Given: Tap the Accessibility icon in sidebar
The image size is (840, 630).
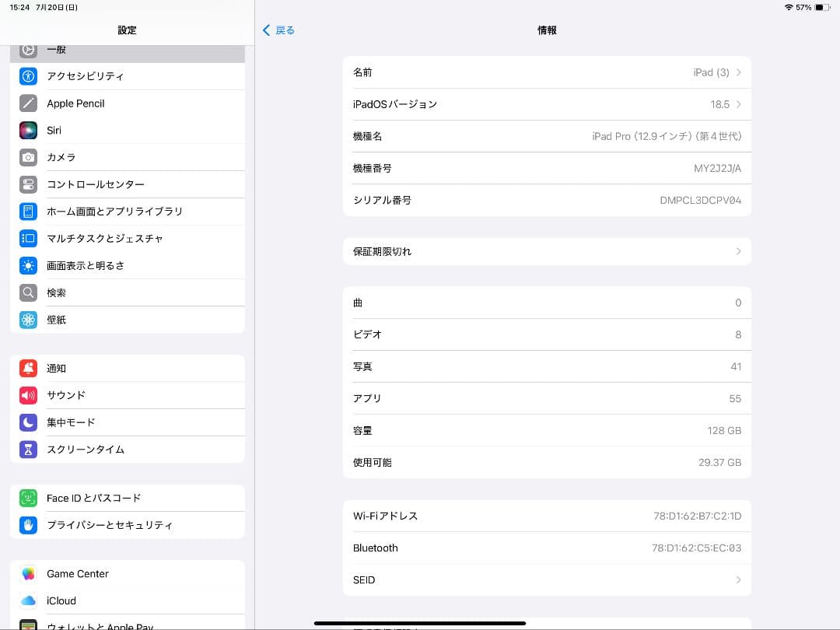Looking at the screenshot, I should (x=28, y=76).
